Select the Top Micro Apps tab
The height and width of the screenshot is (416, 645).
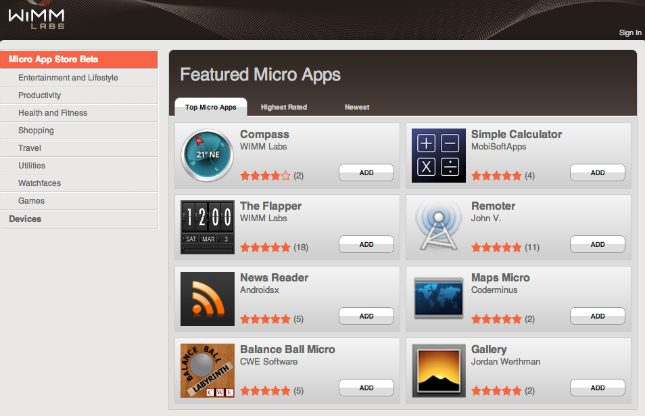[211, 107]
